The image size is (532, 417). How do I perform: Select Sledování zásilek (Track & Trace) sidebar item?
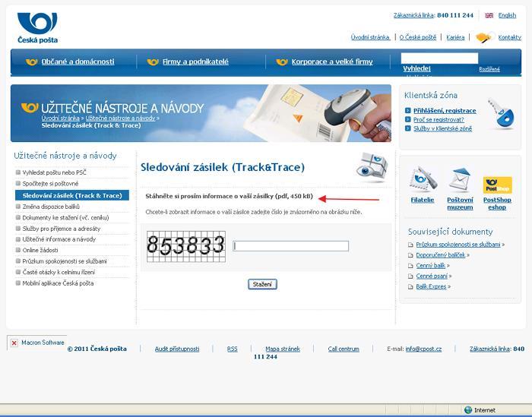(x=72, y=195)
